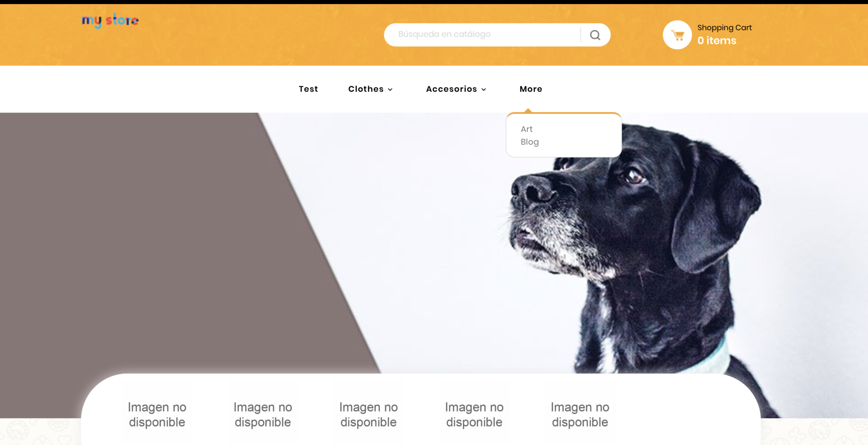The image size is (868, 445).
Task: Click the my store logo
Action: click(110, 20)
